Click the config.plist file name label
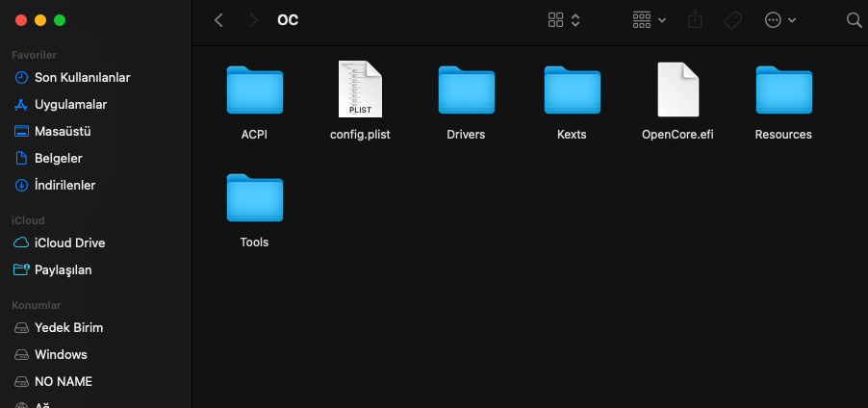The image size is (868, 408). (x=360, y=135)
